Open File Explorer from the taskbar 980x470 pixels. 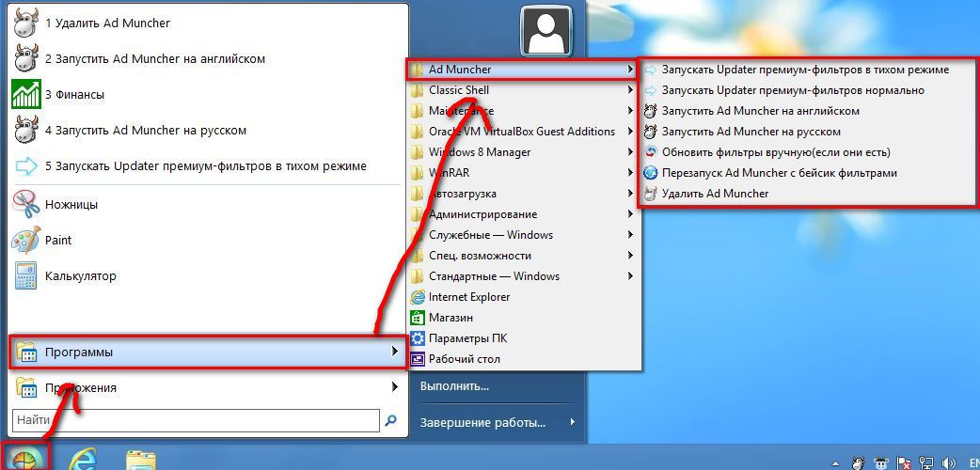[141, 458]
